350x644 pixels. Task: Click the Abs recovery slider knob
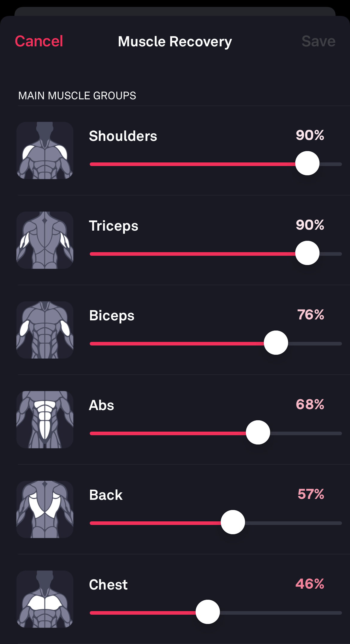258,433
